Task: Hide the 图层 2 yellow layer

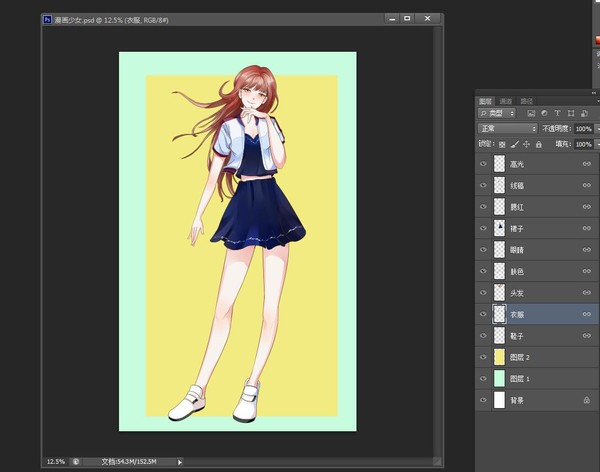Action: (483, 357)
